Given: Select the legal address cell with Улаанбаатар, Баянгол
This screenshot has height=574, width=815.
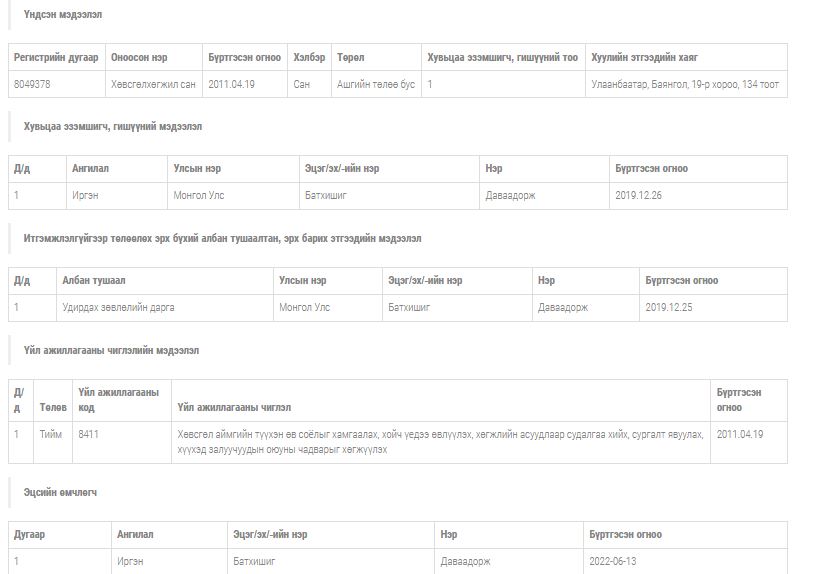Looking at the screenshot, I should click(685, 85).
